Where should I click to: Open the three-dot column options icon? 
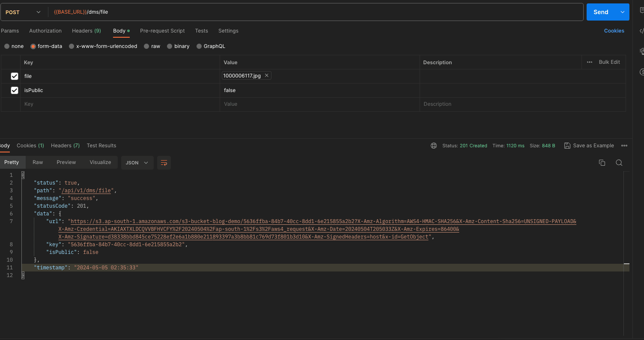point(590,62)
